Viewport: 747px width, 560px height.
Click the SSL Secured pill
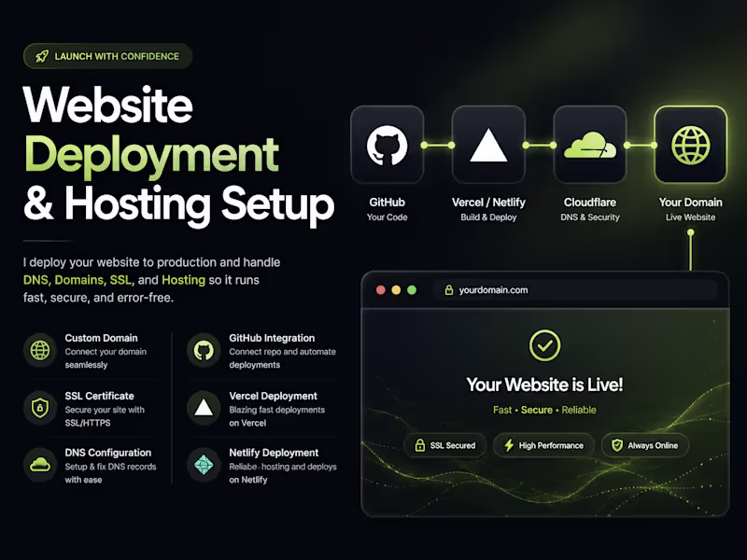coord(445,445)
